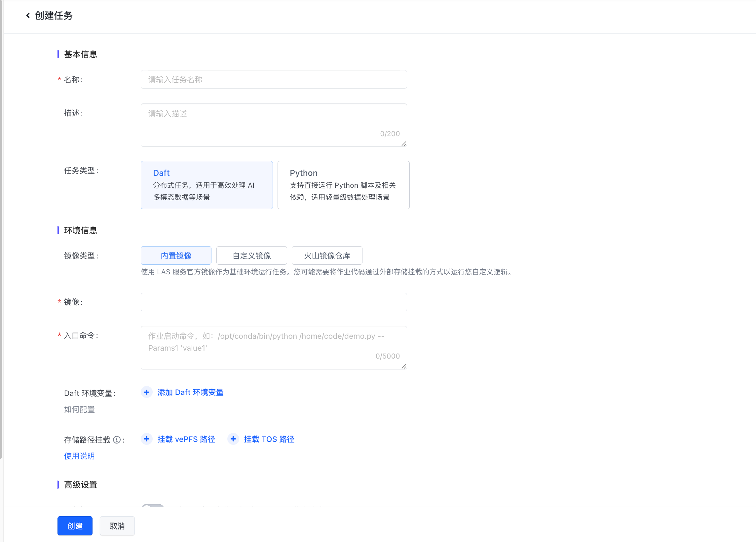Select the 火山镜像仓库 image type

[327, 255]
